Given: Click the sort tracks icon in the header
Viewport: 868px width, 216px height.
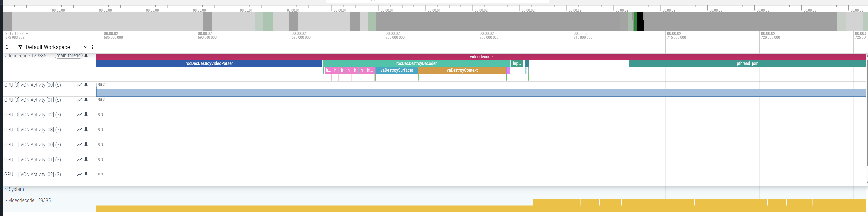Looking at the screenshot, I should click(x=13, y=47).
